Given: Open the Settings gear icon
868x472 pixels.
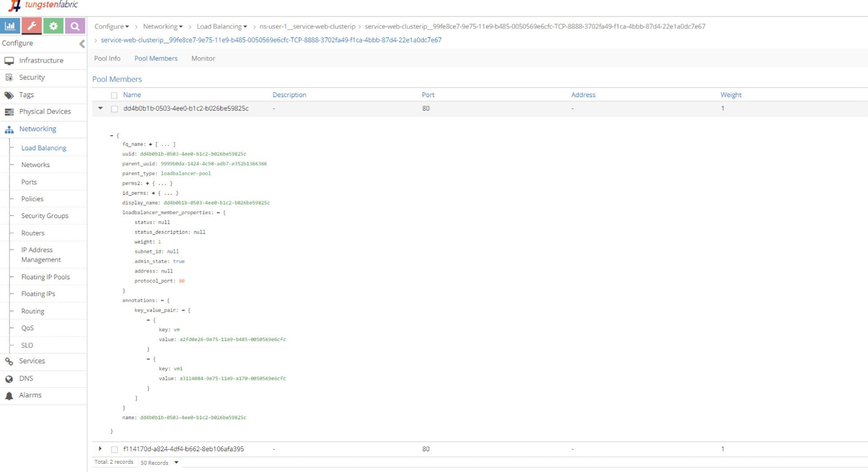Looking at the screenshot, I should (53, 26).
